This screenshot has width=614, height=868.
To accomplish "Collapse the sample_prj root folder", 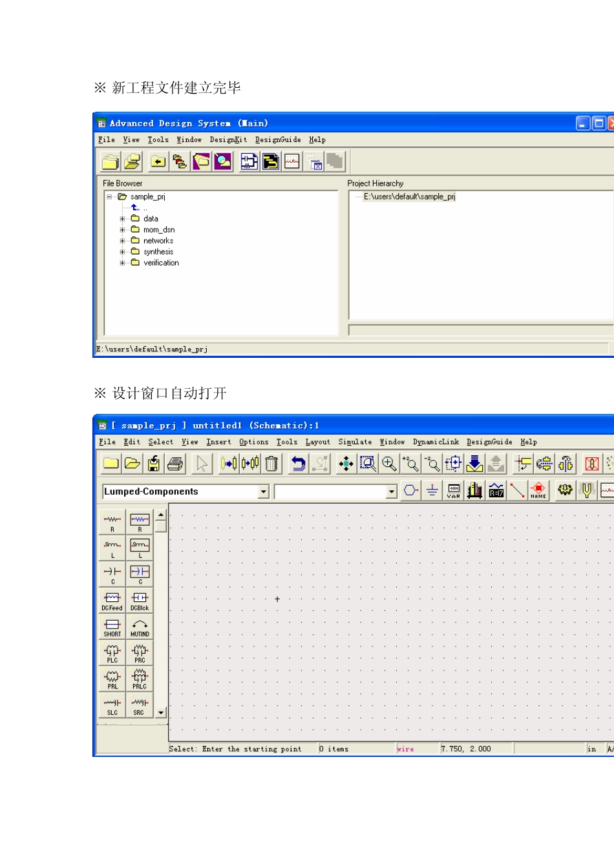I will pos(109,197).
